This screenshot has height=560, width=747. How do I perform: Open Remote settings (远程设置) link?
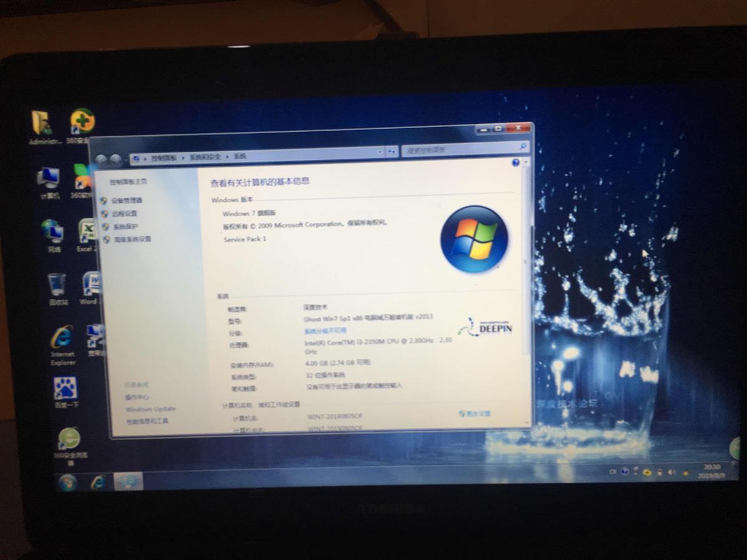coord(125,213)
